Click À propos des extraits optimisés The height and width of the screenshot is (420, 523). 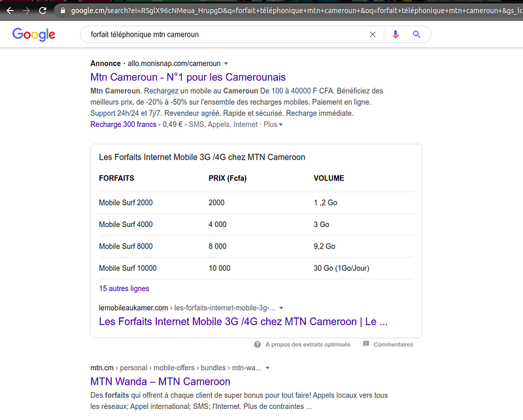coord(307,344)
